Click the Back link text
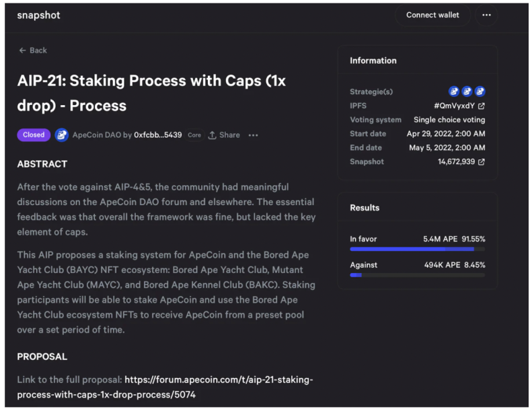 click(38, 50)
